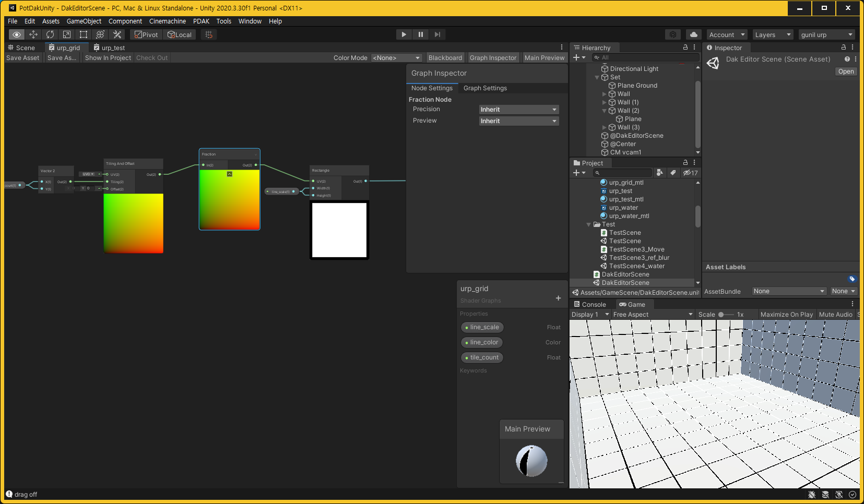Toggle Local handle rotation
The width and height of the screenshot is (864, 504).
[180, 34]
